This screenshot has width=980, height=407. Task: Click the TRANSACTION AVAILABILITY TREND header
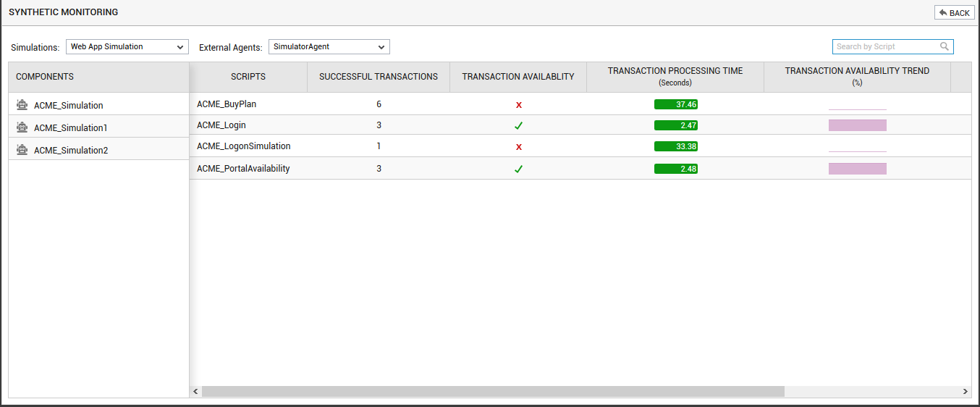click(857, 77)
